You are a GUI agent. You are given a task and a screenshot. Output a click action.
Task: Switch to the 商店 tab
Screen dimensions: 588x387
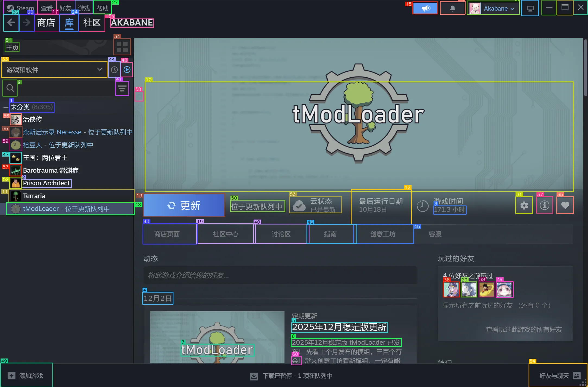tap(46, 23)
